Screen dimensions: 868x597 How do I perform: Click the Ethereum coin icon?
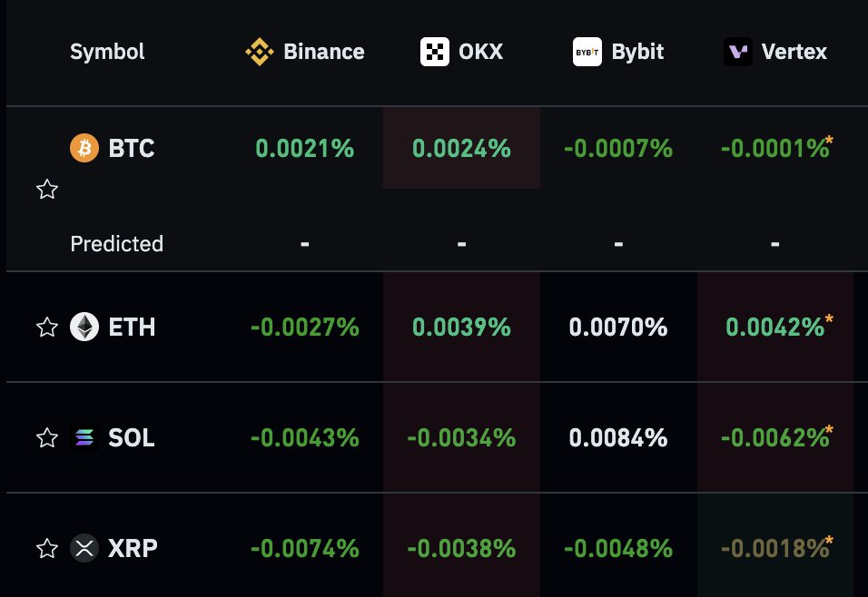click(84, 327)
